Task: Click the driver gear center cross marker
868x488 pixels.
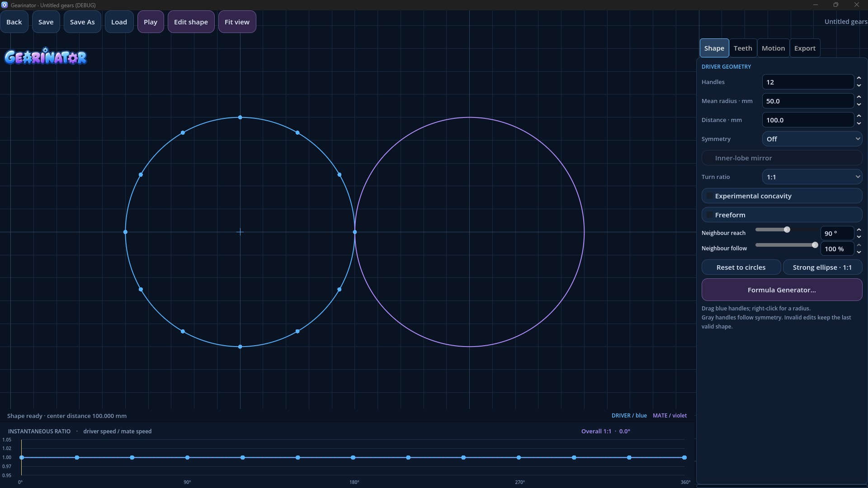Action: 240,232
